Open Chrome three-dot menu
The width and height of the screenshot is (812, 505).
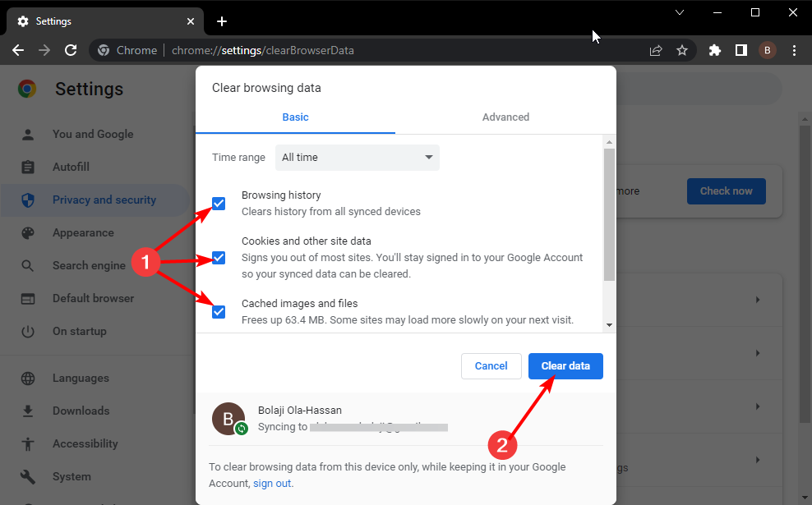click(x=794, y=50)
